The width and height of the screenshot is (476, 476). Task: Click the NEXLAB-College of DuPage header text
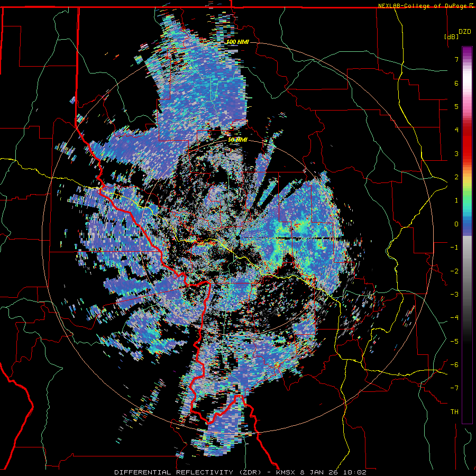point(422,6)
